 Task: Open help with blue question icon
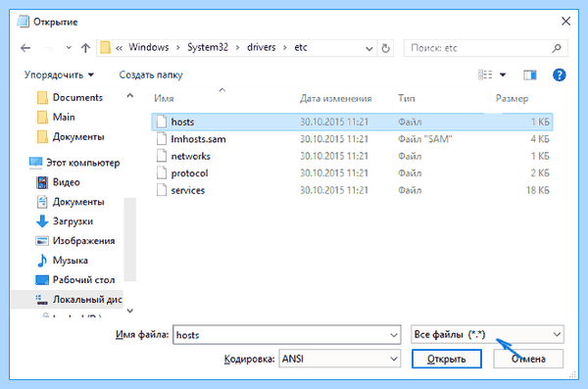tap(560, 75)
